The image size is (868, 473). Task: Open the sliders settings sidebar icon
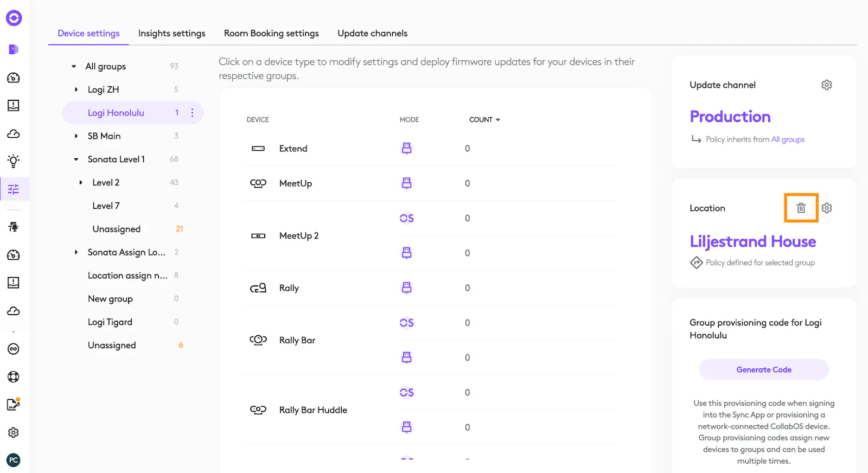pyautogui.click(x=14, y=189)
